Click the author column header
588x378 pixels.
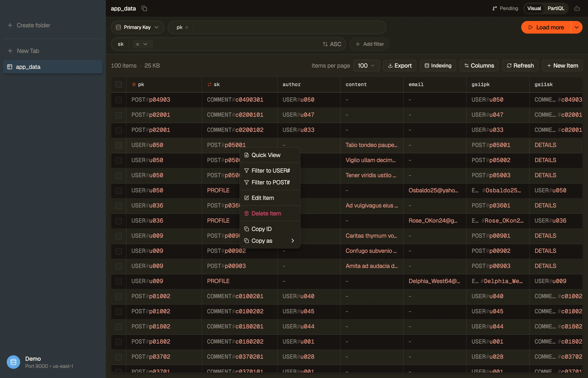click(309, 84)
